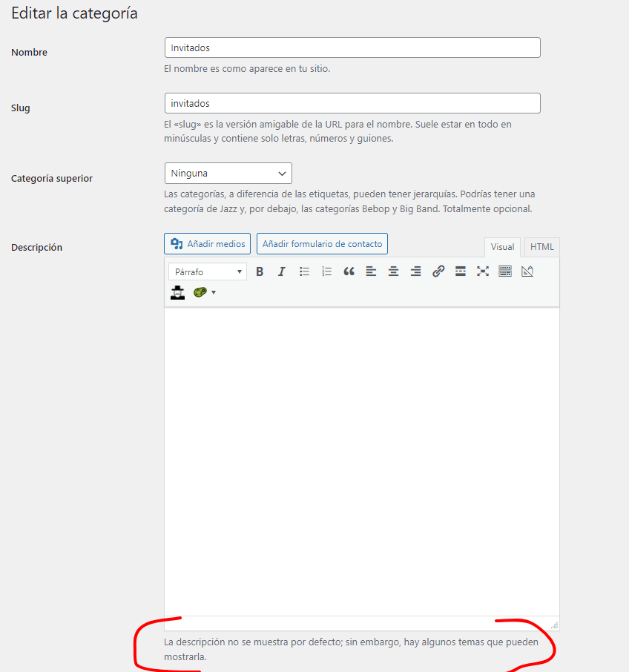Enter fullscreen distraction-free mode
629x672 pixels.
point(482,271)
